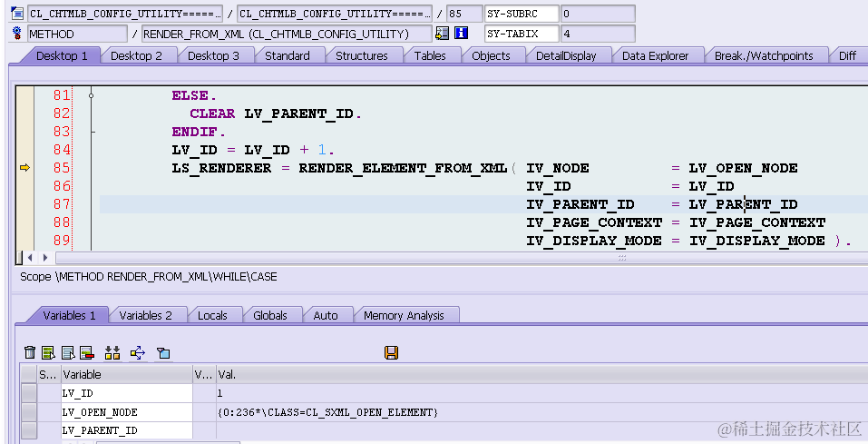Select the Locals tab
The height and width of the screenshot is (444, 868).
pos(212,315)
